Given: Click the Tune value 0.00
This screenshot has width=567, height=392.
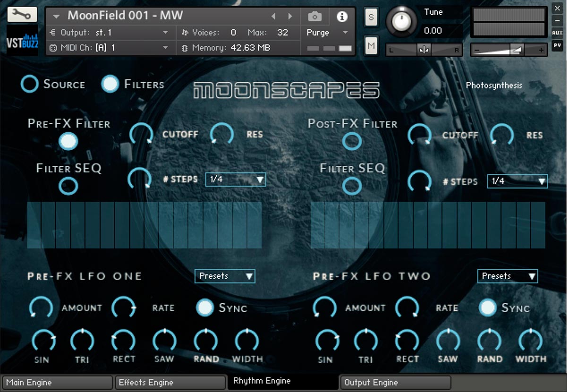Looking at the screenshot, I should (x=433, y=31).
